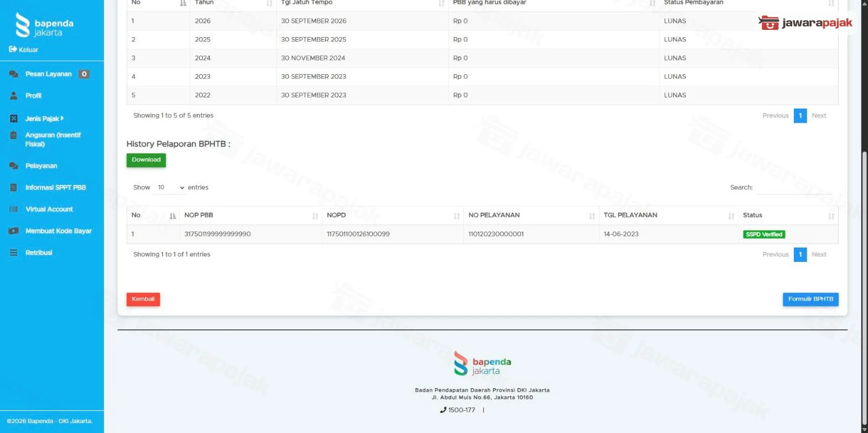Click the Jenis Pajak percent icon

[x=14, y=118]
